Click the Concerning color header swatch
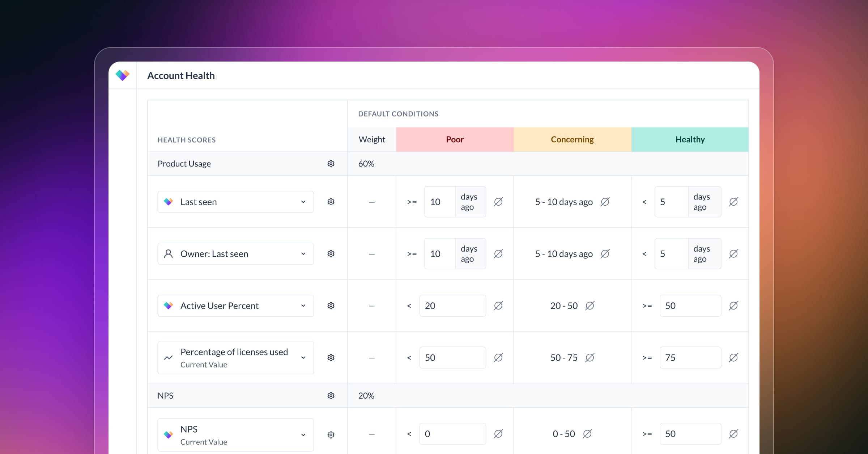This screenshot has height=454, width=868. point(572,139)
